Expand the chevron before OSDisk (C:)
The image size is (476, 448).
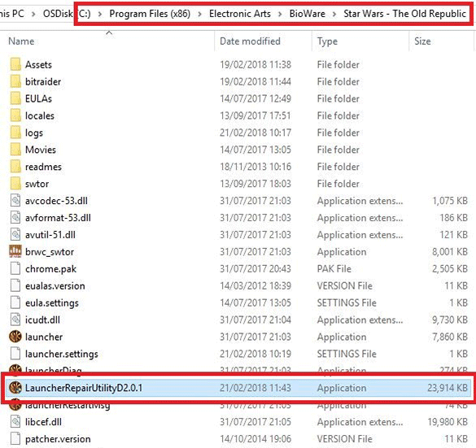[33, 15]
